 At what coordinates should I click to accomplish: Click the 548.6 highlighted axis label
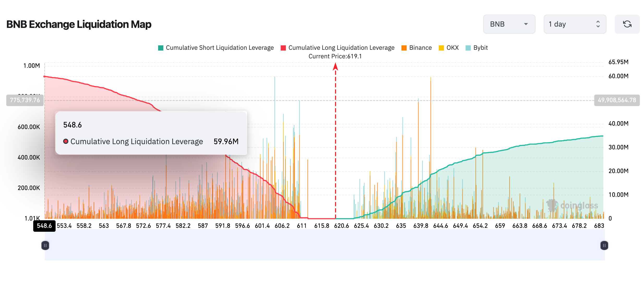[x=44, y=226]
